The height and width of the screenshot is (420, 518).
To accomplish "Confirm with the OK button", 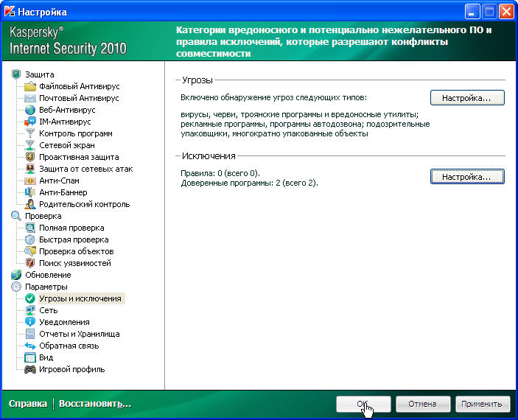I will (363, 404).
